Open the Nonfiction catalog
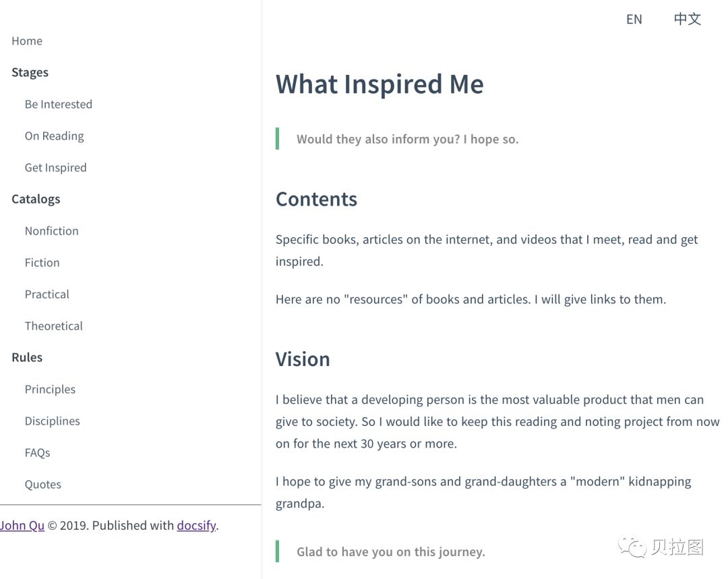The image size is (728, 579). click(x=51, y=231)
